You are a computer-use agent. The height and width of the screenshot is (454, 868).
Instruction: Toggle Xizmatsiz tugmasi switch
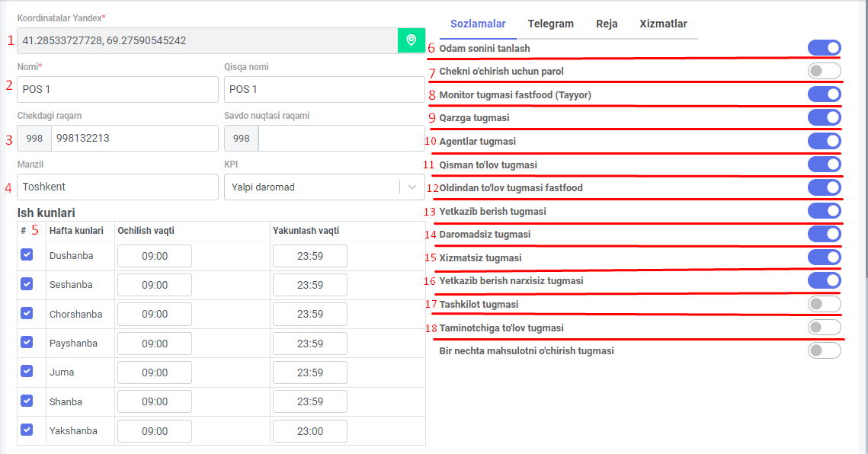tap(825, 257)
